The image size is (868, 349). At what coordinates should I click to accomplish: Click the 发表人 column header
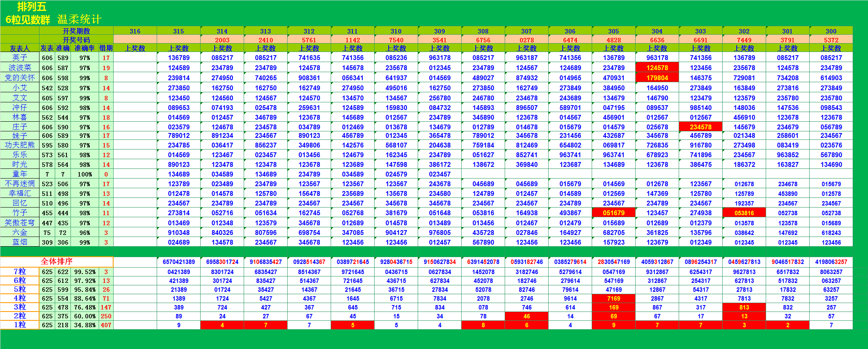pyautogui.click(x=20, y=48)
